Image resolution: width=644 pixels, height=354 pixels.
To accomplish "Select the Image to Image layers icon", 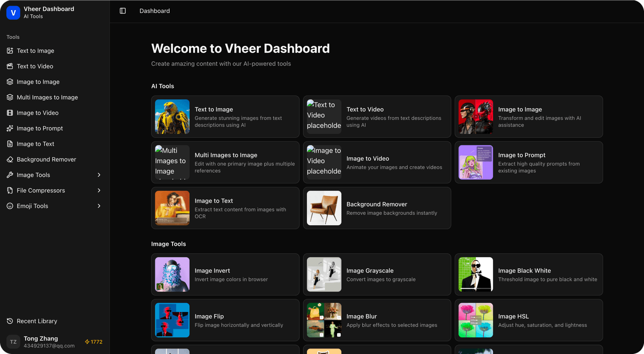I will (10, 82).
